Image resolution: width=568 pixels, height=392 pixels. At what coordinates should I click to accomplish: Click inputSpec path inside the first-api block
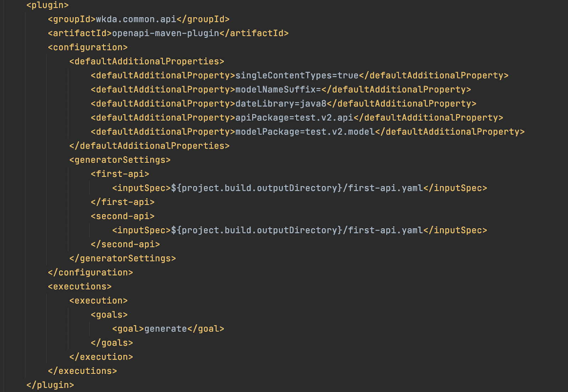[x=296, y=188]
